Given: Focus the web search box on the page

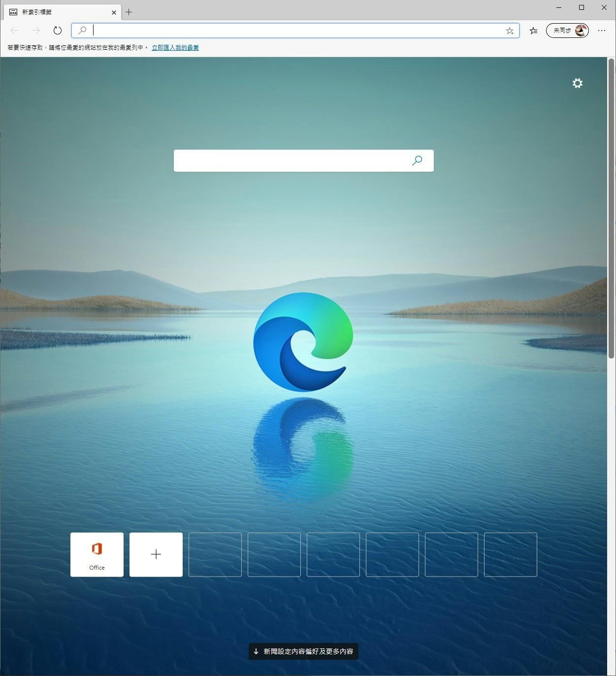Looking at the screenshot, I should point(303,161).
